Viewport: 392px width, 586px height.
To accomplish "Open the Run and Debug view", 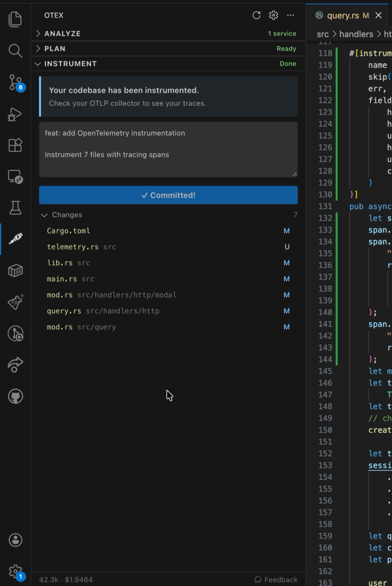I will [15, 114].
